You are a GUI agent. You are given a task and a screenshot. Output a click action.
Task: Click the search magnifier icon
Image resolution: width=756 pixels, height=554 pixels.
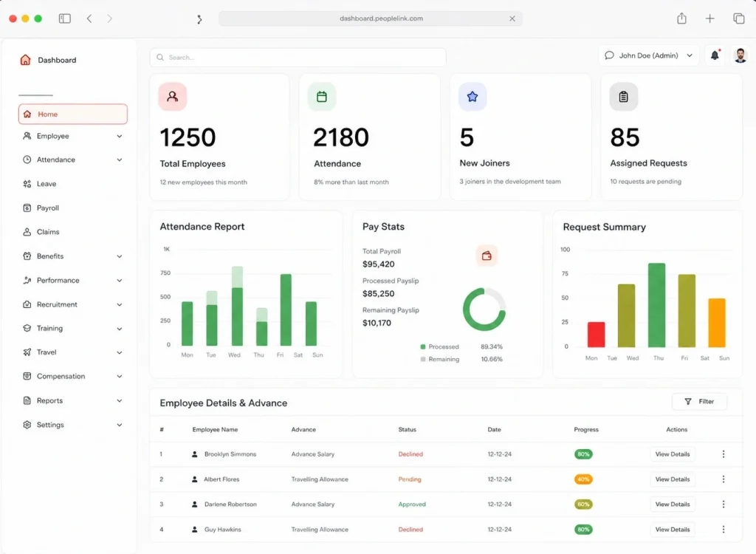pos(160,58)
